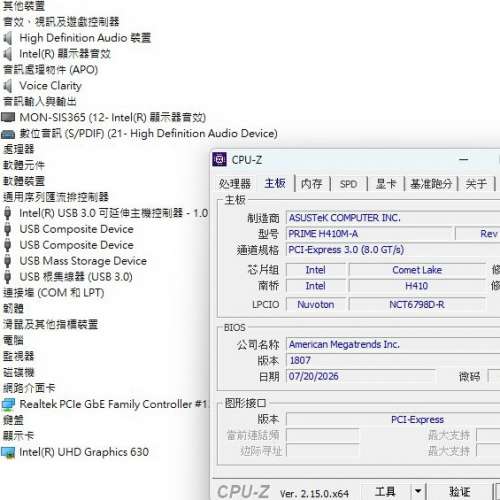500x500 pixels.
Task: Click the first USB Composite Device icon
Action: pos(7,229)
